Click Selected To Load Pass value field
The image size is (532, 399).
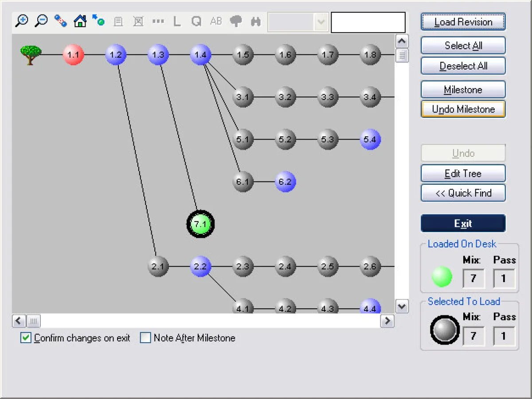[x=504, y=336]
